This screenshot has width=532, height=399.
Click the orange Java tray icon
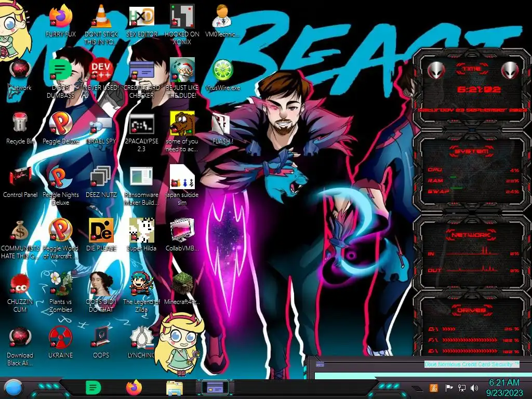[434, 388]
